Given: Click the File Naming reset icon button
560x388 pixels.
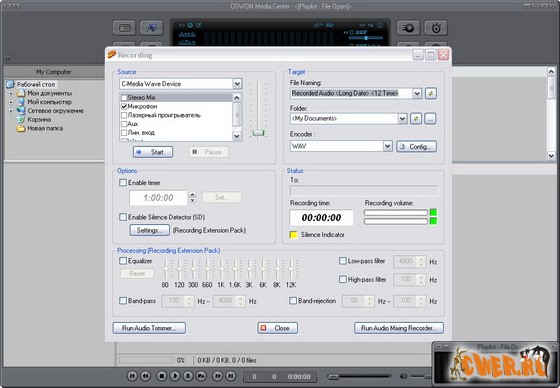Looking at the screenshot, I should [x=431, y=94].
